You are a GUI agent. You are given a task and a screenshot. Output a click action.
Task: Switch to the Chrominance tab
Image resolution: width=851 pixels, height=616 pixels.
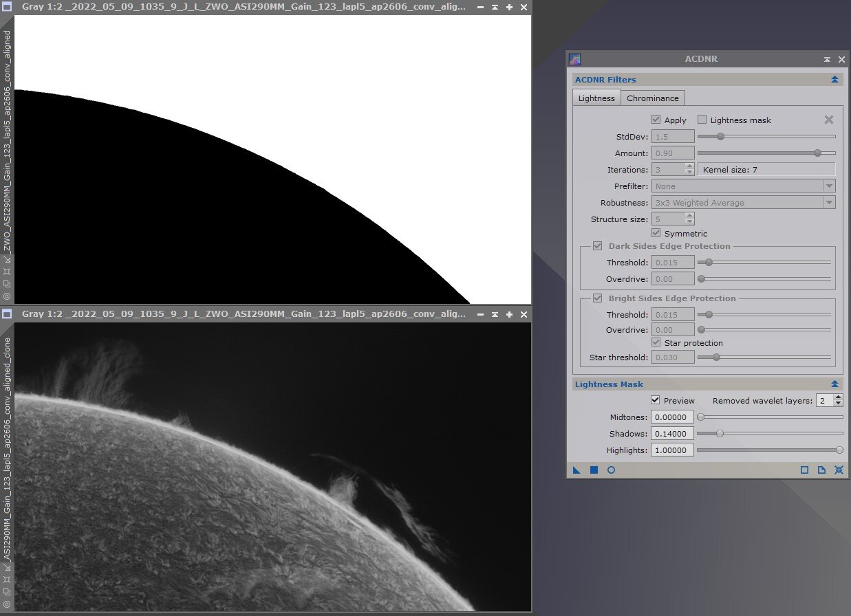tap(652, 98)
